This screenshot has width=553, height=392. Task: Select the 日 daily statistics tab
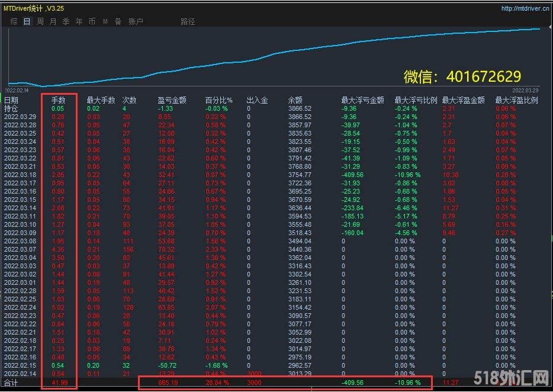tap(27, 21)
